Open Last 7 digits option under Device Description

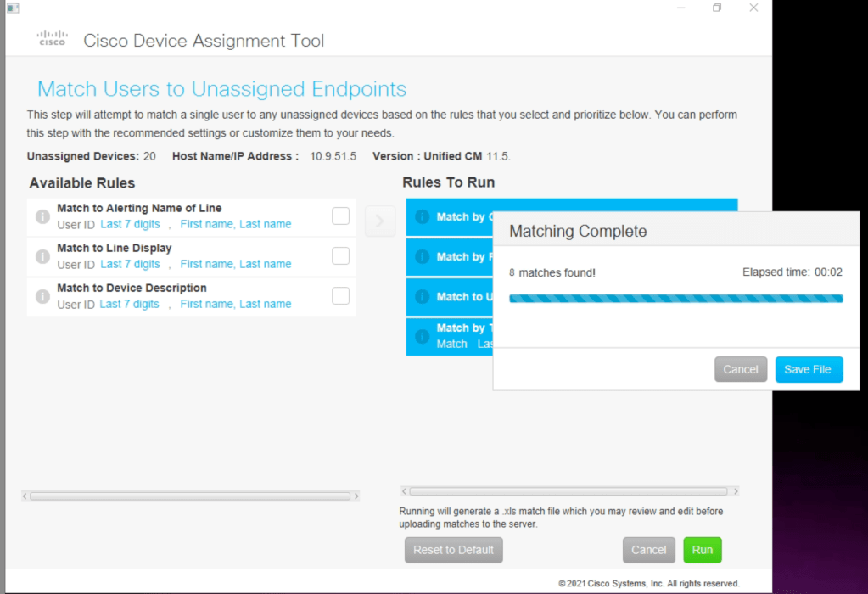[x=130, y=305]
